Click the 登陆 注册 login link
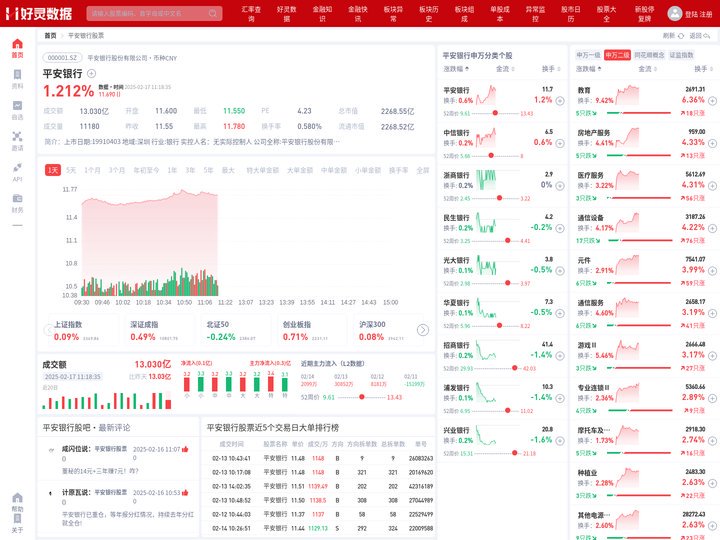Image resolution: width=720 pixels, height=540 pixels. 698,14
